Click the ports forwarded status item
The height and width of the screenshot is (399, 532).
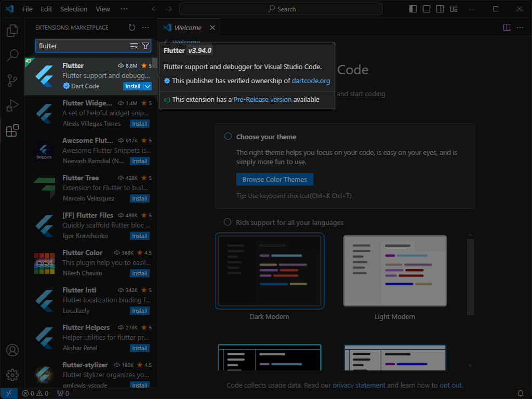63,394
